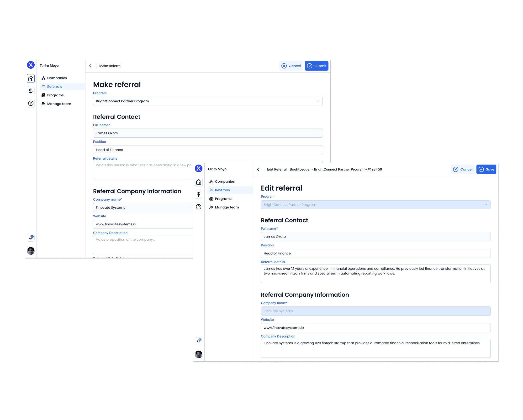The image size is (523, 420).
Task: Click Website field in Edit referral form
Action: (375, 328)
